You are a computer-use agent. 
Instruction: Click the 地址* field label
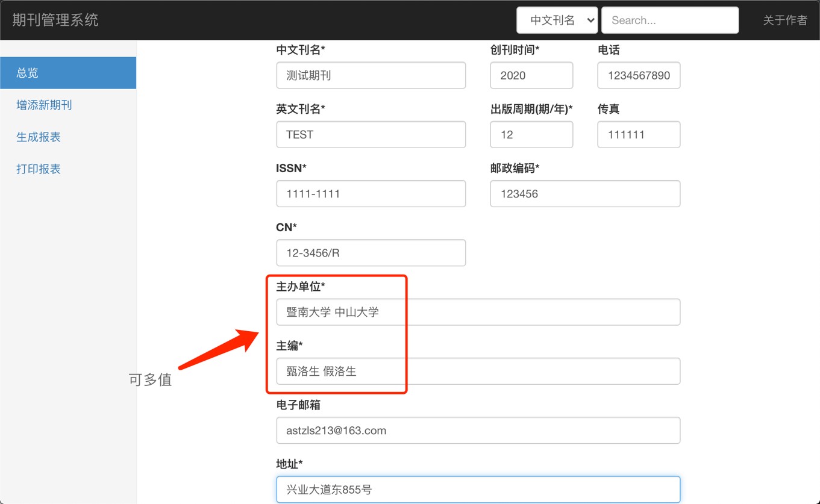point(289,464)
